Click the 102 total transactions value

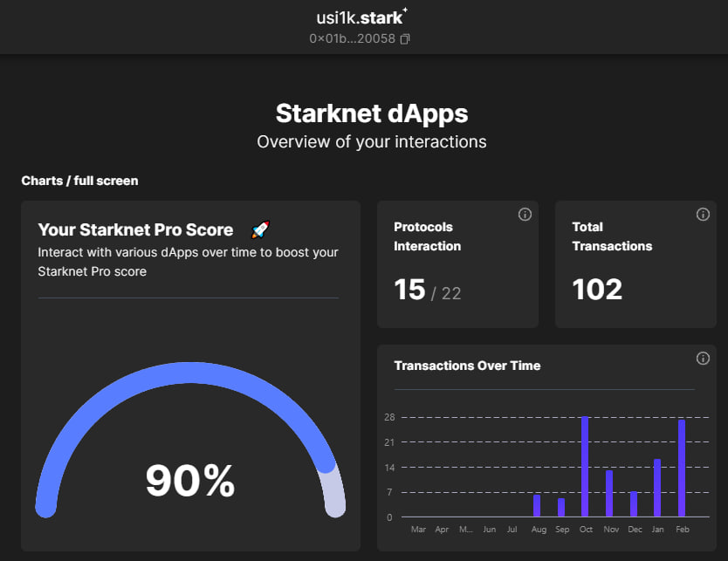(597, 289)
